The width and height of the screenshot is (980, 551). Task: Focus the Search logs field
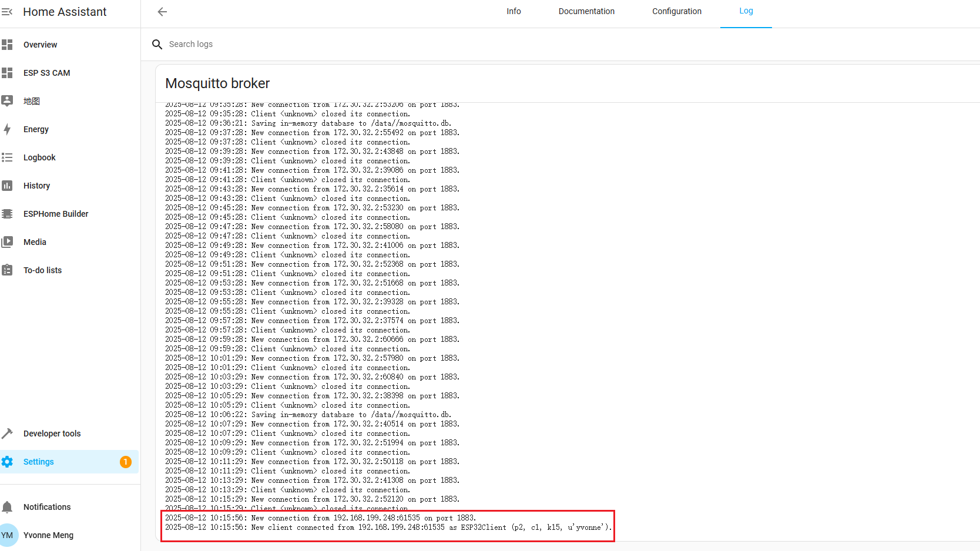pyautogui.click(x=564, y=44)
